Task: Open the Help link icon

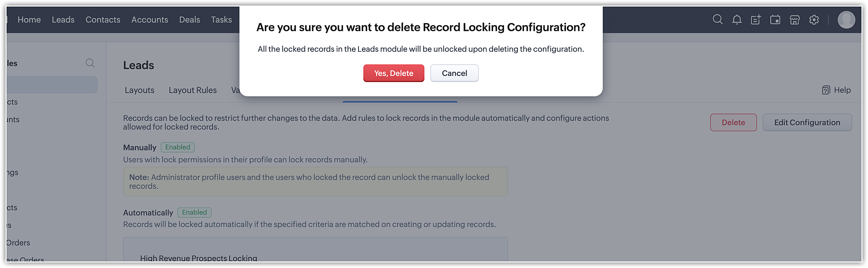Action: [x=826, y=90]
